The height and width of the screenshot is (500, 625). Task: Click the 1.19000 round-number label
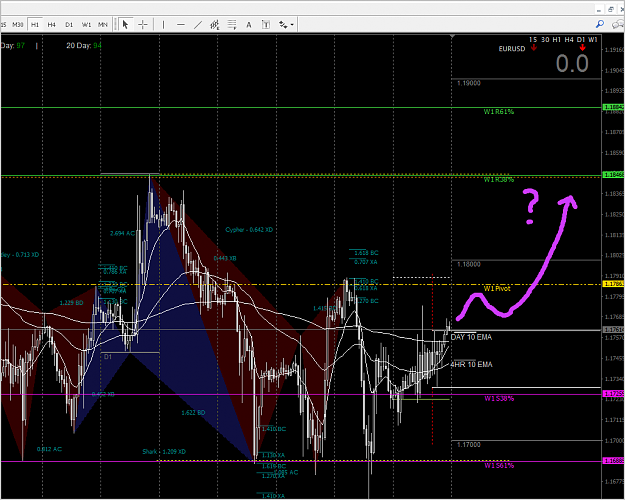coord(469,83)
